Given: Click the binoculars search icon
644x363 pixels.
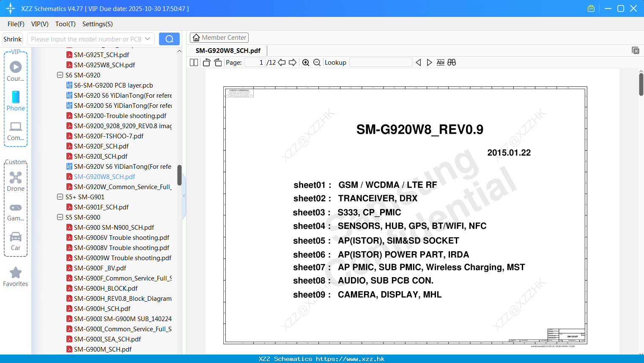Looking at the screenshot, I should [x=452, y=63].
